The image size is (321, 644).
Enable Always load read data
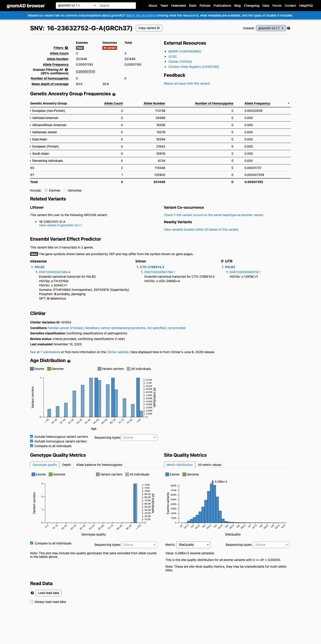(x=31, y=602)
